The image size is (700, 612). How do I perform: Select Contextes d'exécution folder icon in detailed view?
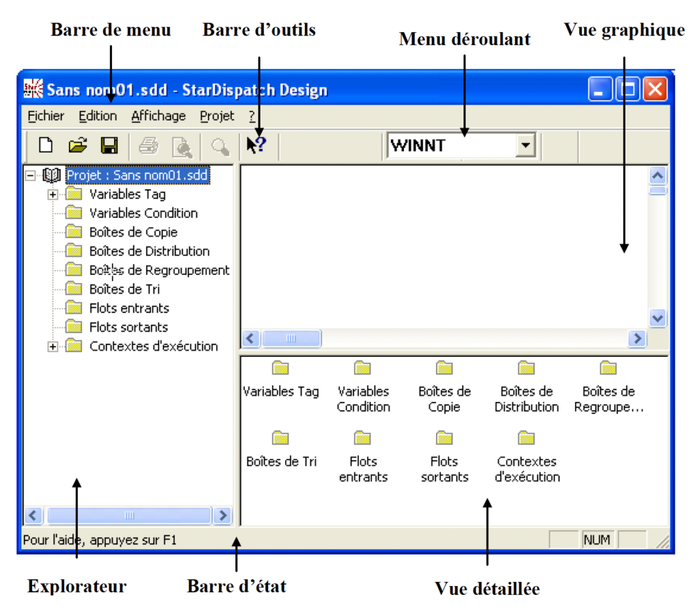pyautogui.click(x=526, y=438)
